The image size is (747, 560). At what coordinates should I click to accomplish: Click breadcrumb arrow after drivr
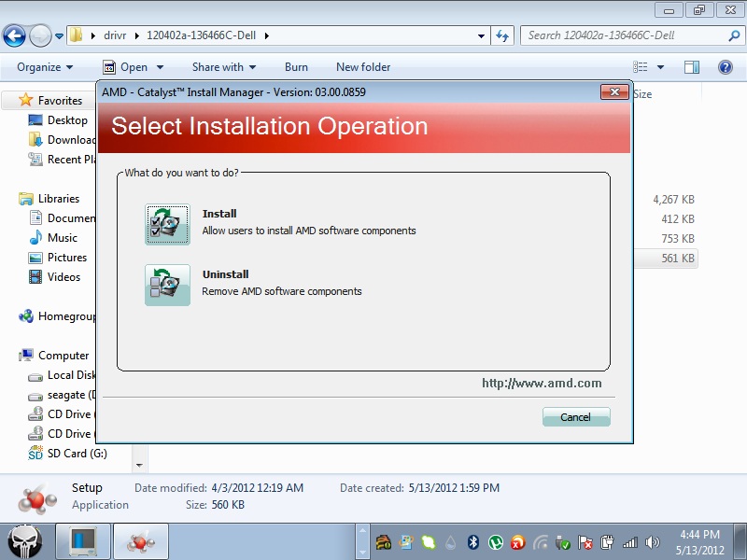pyautogui.click(x=136, y=35)
